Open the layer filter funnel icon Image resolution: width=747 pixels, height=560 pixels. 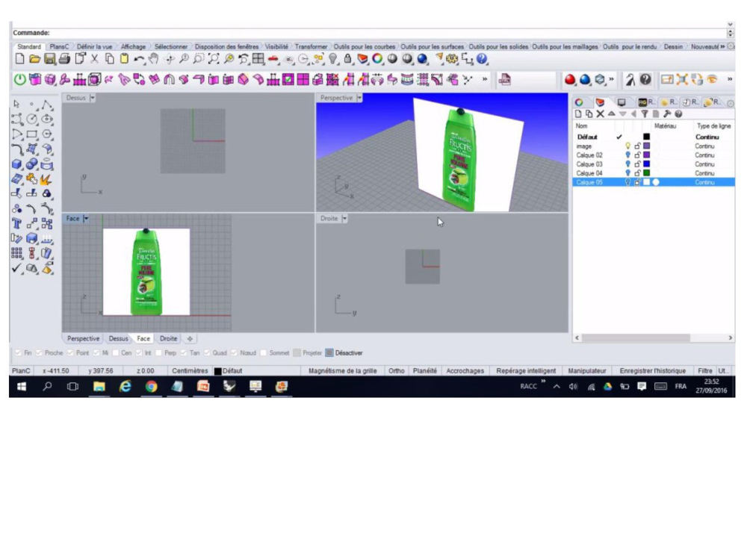click(645, 113)
